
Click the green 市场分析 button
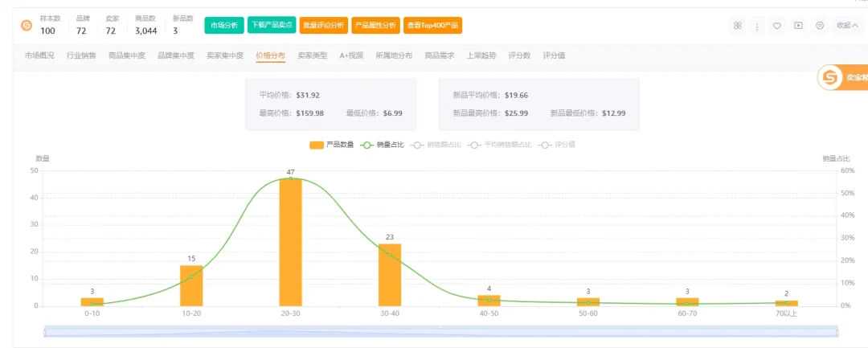click(223, 26)
